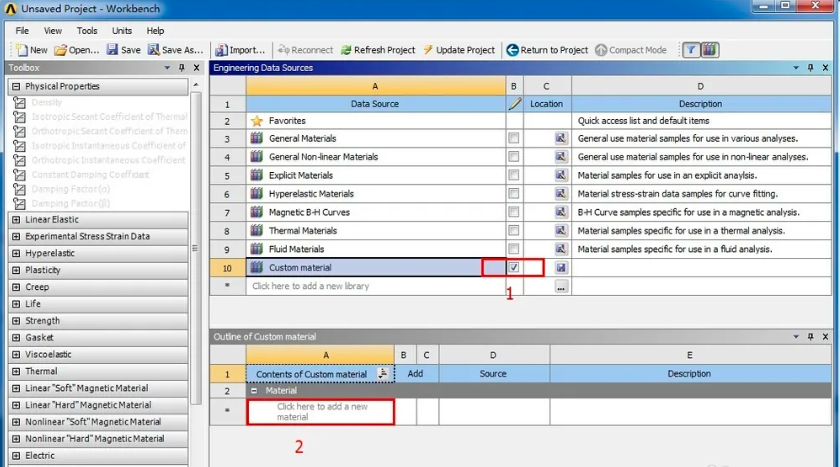Image resolution: width=840 pixels, height=467 pixels.
Task: Click the Data Source column header
Action: pyautogui.click(x=375, y=103)
